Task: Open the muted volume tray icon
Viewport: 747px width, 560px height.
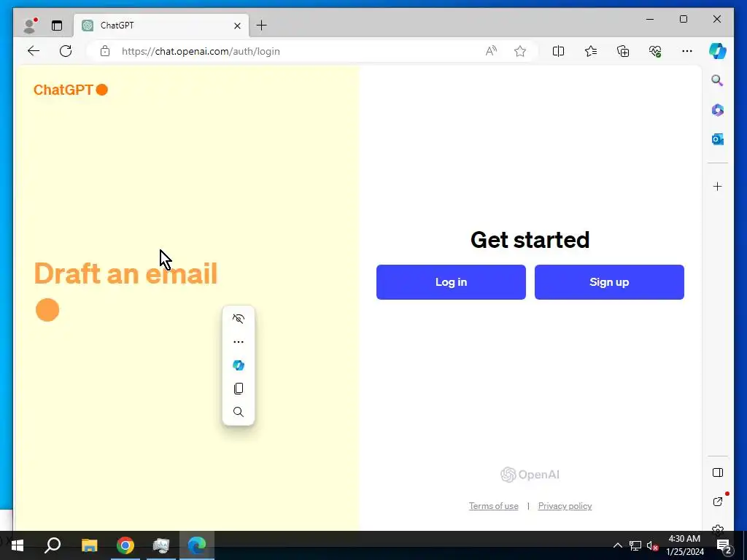Action: (652, 545)
